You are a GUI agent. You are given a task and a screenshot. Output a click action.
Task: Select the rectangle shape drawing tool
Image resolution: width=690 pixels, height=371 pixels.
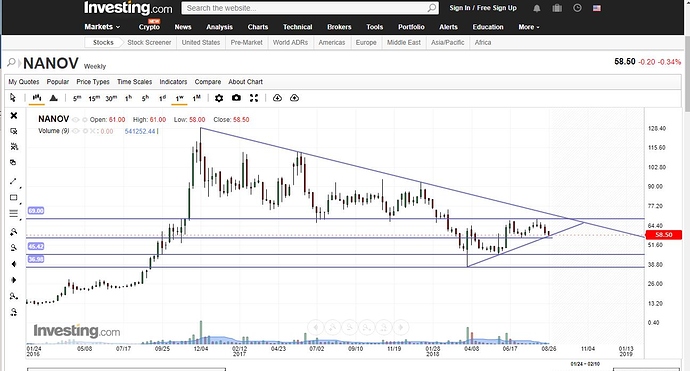(13, 198)
